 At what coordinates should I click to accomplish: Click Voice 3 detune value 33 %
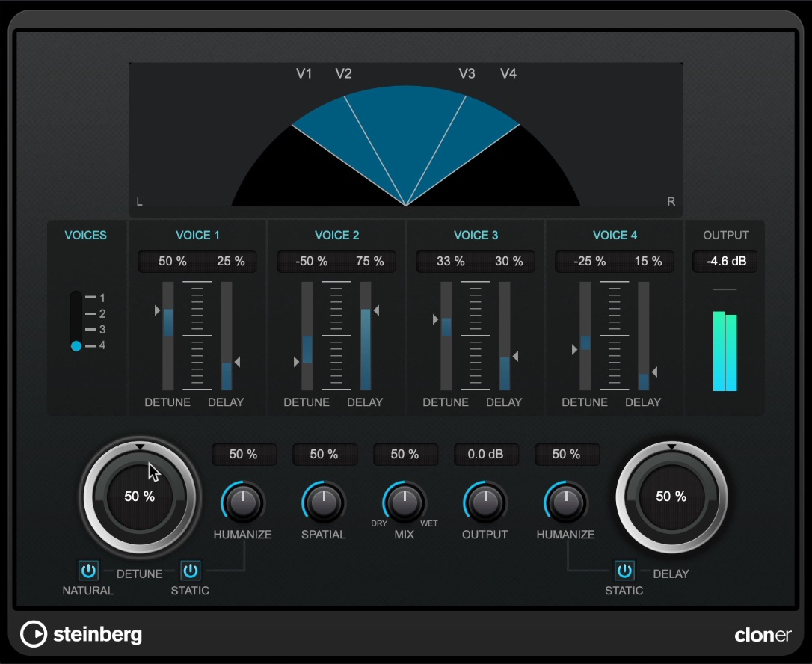tap(451, 262)
